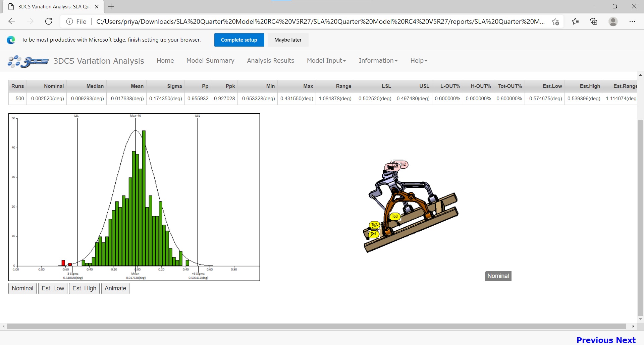Click the Est. High button
The height and width of the screenshot is (345, 644).
[84, 288]
